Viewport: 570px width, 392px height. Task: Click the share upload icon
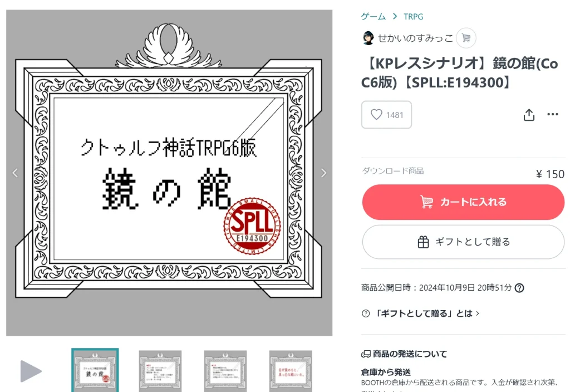[529, 115]
